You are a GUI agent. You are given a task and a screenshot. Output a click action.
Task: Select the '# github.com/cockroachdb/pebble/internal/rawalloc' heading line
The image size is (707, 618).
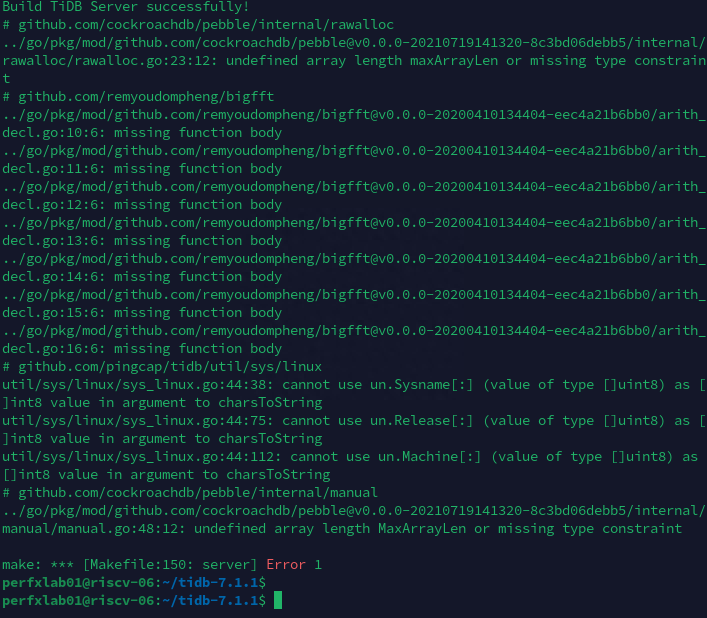tap(198, 25)
